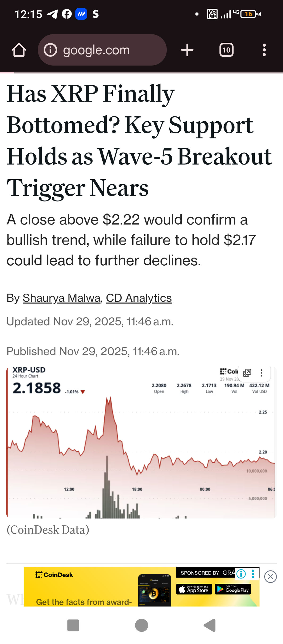Tap the open-image-in-new-window icon on the chart
Image resolution: width=283 pixels, height=644 pixels.
click(x=247, y=373)
